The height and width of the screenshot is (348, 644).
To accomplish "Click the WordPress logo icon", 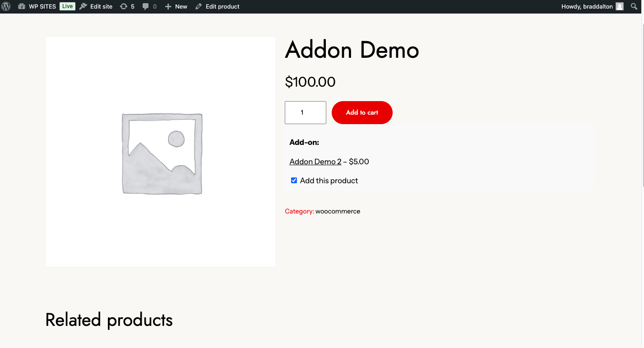I will 6,6.
